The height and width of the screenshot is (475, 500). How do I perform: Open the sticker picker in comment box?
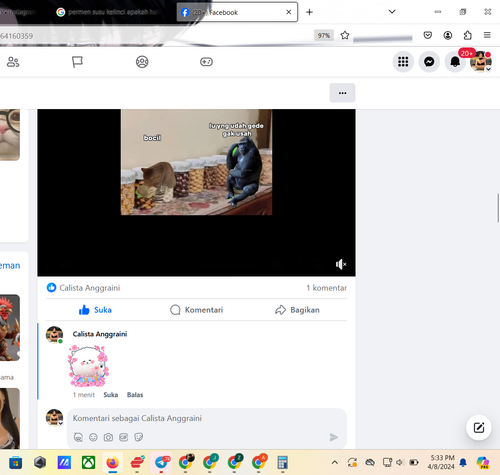click(x=139, y=437)
